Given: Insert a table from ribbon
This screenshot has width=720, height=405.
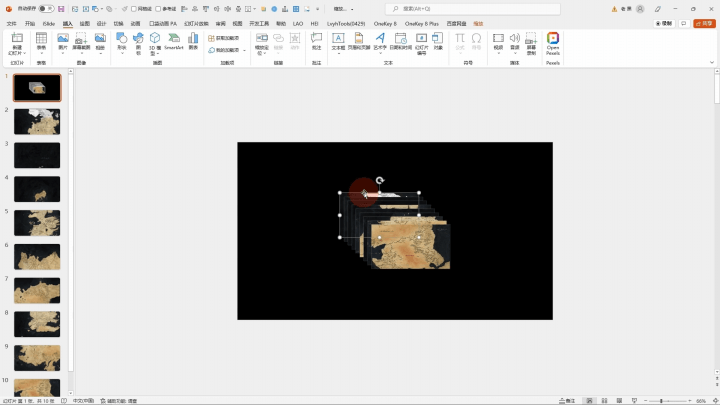Looking at the screenshot, I should pyautogui.click(x=41, y=42).
